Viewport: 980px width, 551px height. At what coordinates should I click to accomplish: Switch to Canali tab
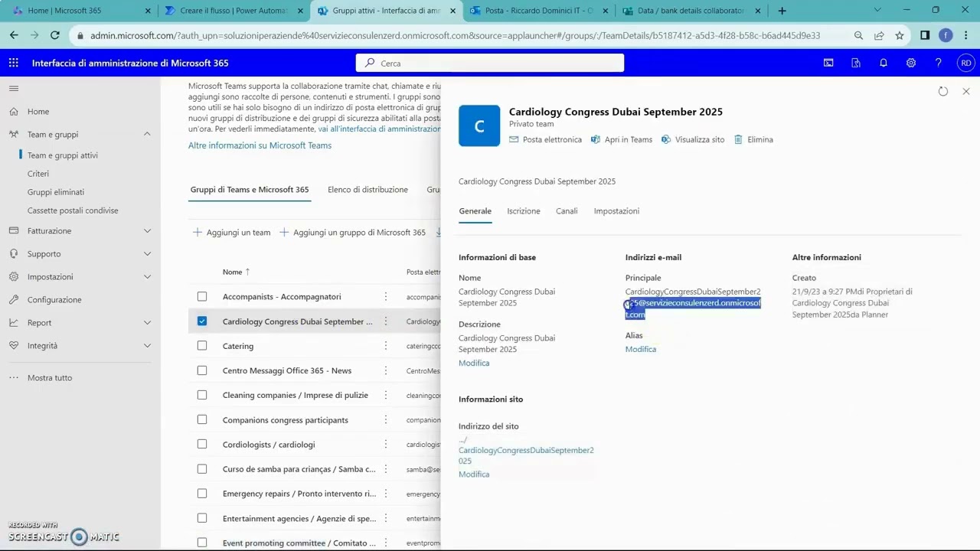coord(567,211)
